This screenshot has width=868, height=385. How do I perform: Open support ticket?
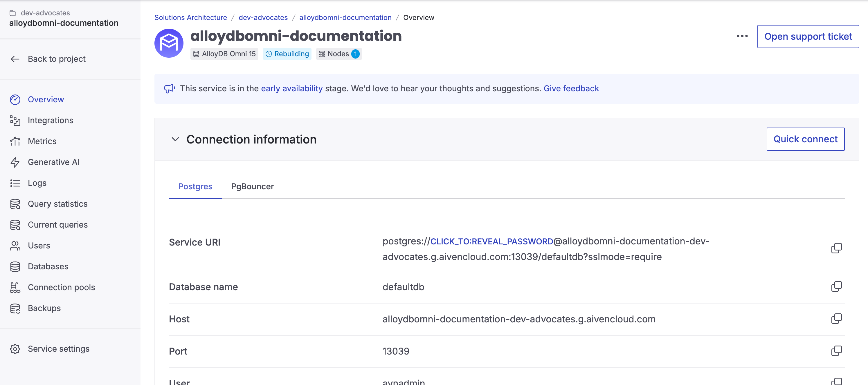tap(808, 36)
